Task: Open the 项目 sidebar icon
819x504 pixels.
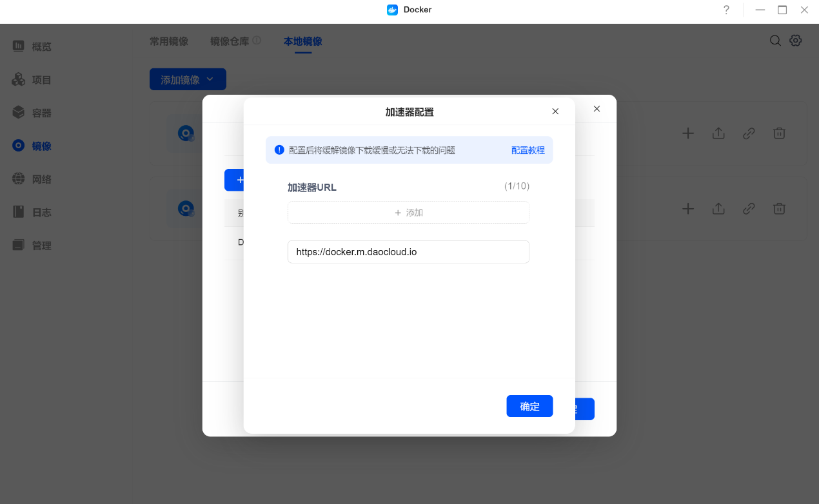Action: tap(19, 79)
